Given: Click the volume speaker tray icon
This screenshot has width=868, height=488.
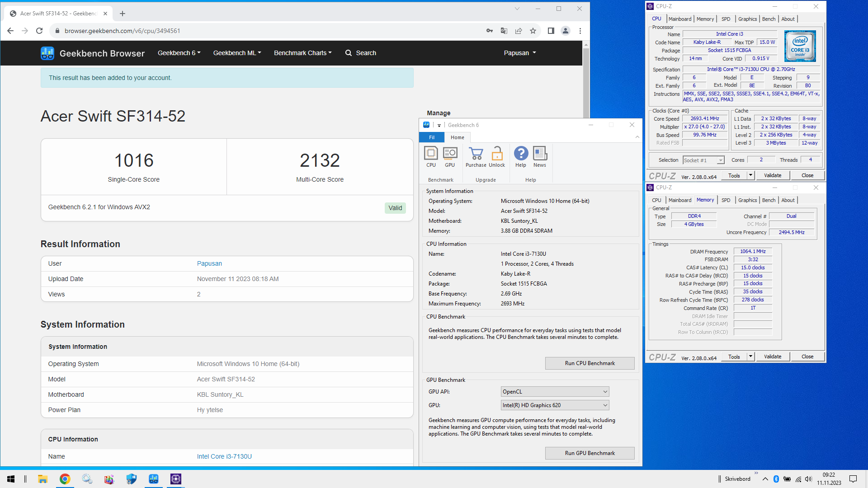Looking at the screenshot, I should [x=809, y=479].
